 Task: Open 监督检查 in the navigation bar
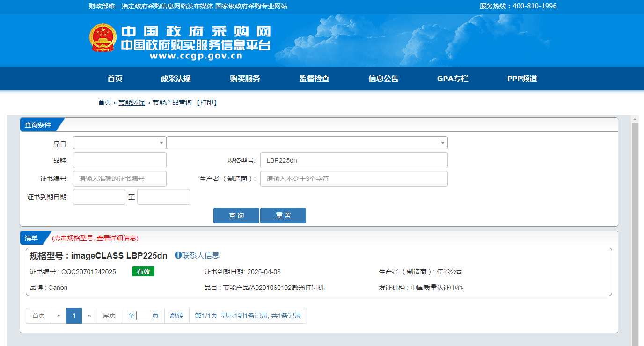point(314,79)
